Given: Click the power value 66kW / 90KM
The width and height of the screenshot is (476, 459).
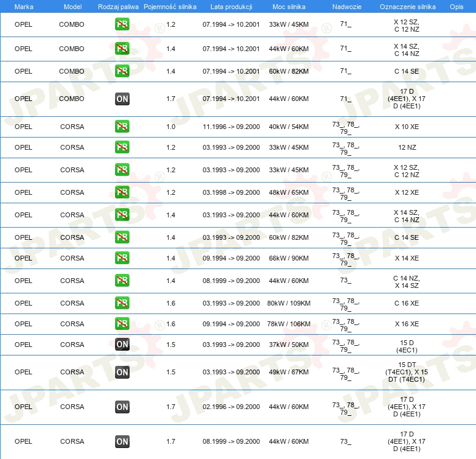Looking at the screenshot, I should pos(289,258).
